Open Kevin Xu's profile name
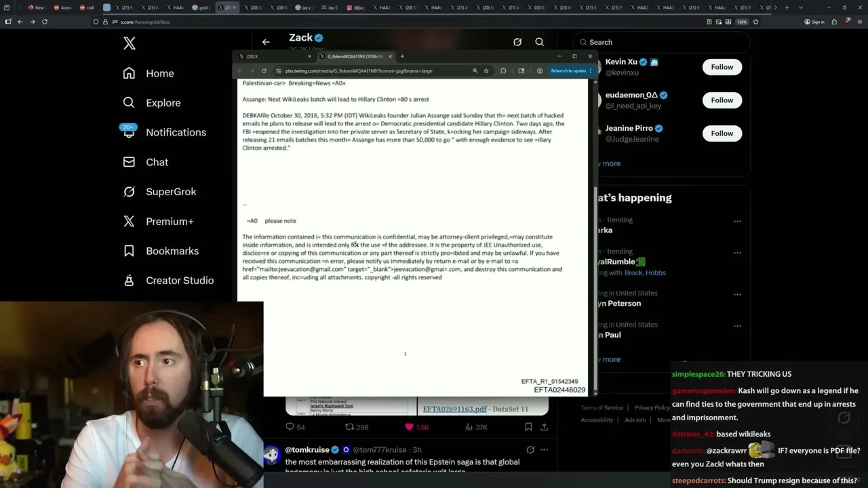 (621, 62)
